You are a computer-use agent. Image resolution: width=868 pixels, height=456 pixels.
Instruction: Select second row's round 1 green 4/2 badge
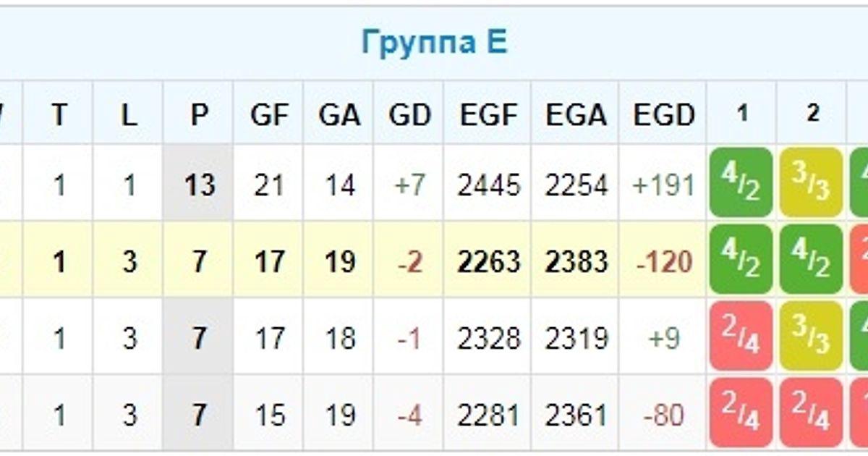click(741, 259)
